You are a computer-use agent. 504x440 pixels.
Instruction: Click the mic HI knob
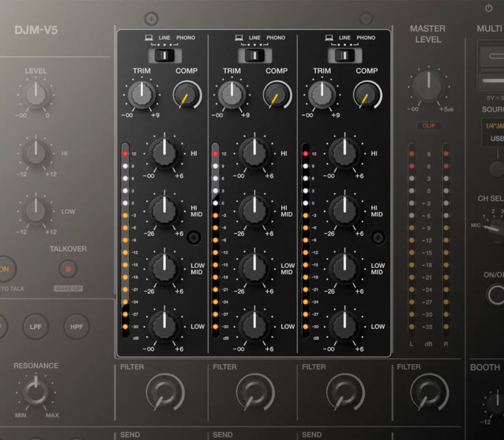[x=36, y=153]
